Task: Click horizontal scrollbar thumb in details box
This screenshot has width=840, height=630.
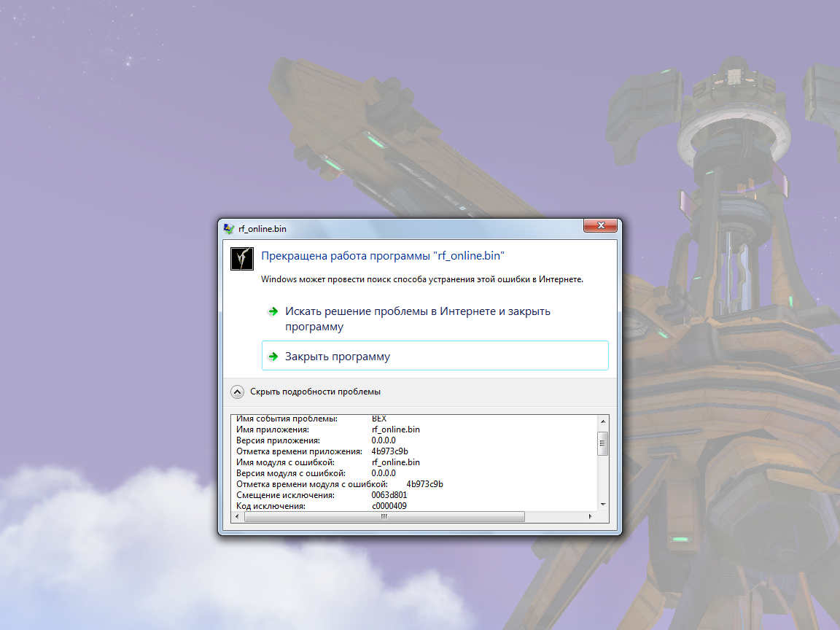Action: click(384, 517)
